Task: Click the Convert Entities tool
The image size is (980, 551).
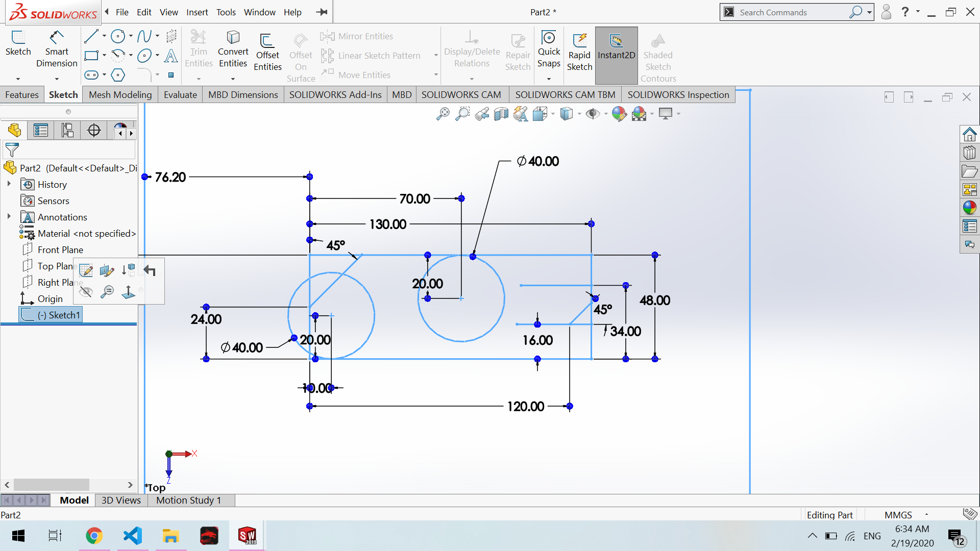Action: tap(233, 49)
